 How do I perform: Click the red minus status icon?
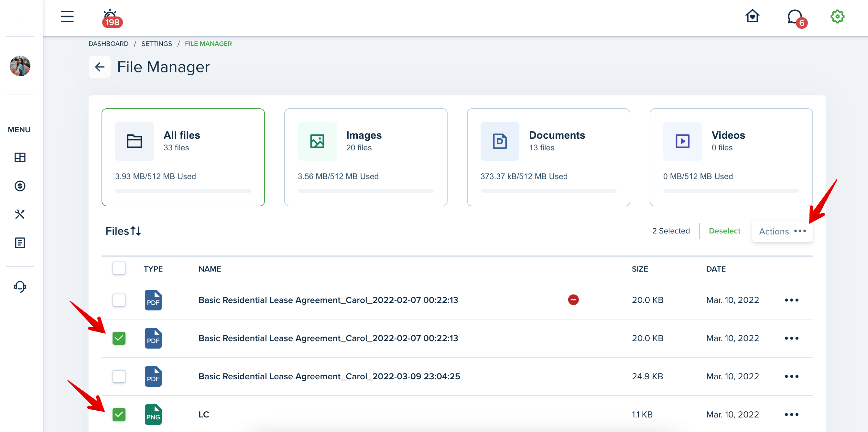[573, 299]
